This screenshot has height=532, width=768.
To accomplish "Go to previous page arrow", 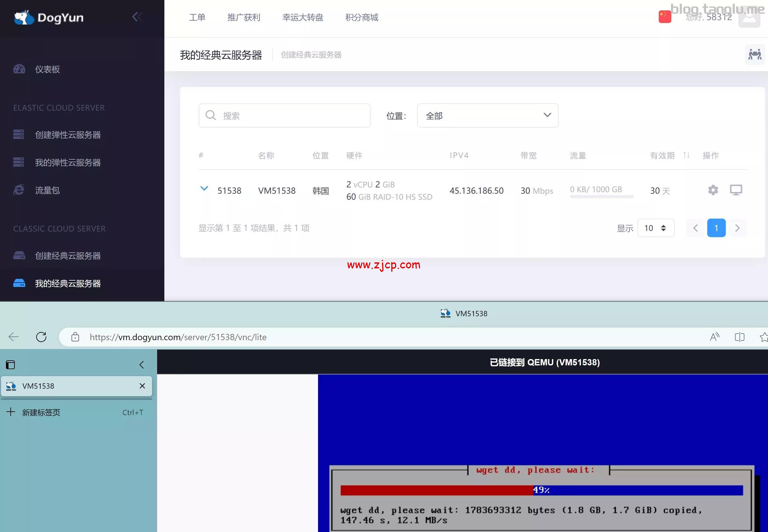I will 695,228.
